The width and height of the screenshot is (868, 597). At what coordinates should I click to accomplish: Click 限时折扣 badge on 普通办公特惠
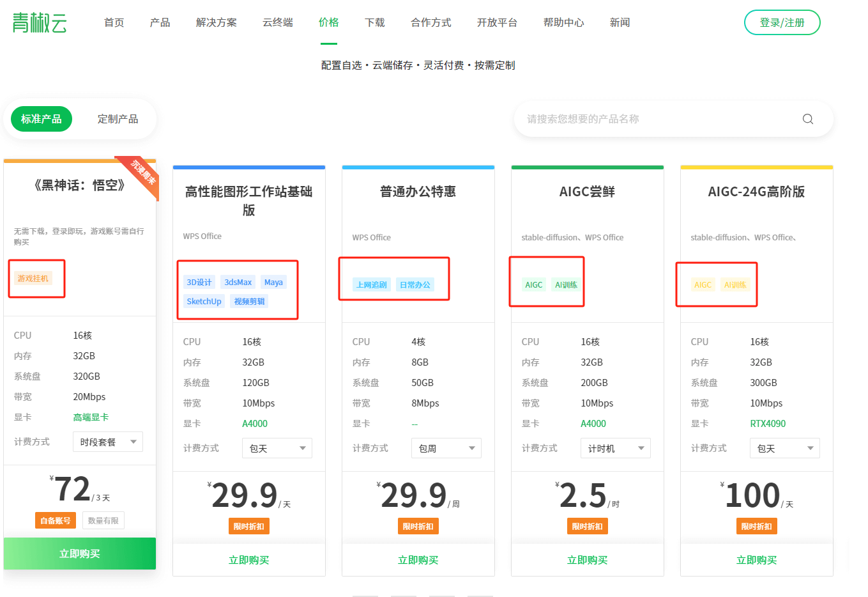click(418, 526)
